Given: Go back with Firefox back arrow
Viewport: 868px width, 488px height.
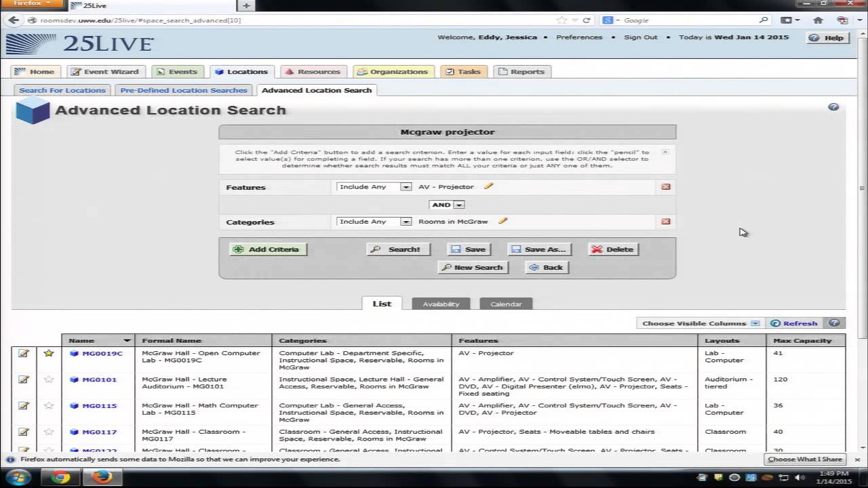Looking at the screenshot, I should click(14, 20).
